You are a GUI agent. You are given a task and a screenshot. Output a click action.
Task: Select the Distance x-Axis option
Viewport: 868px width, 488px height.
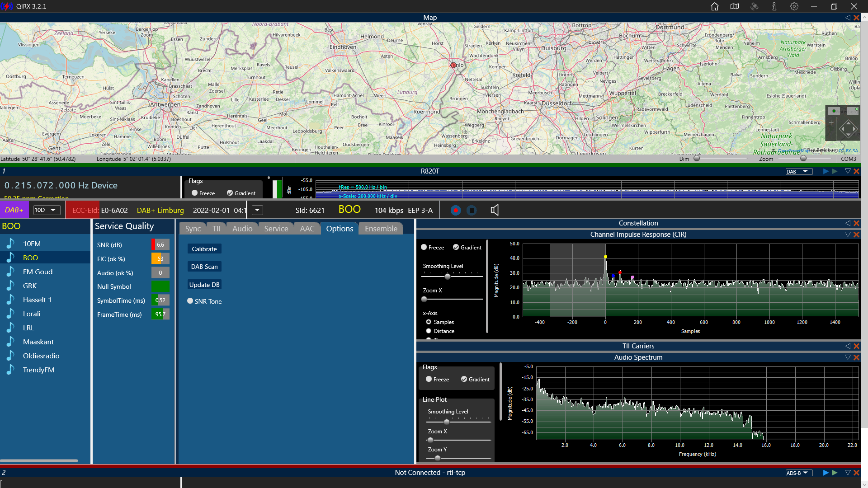pos(429,331)
